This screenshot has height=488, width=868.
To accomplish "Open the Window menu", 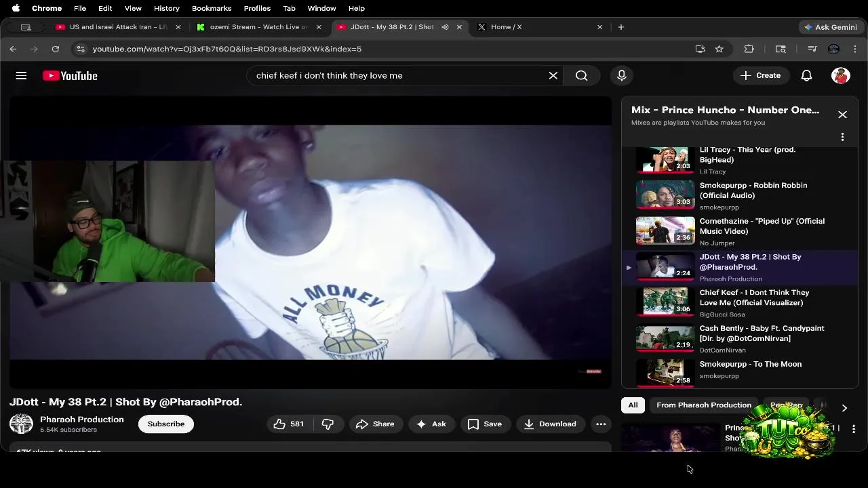I will [321, 8].
